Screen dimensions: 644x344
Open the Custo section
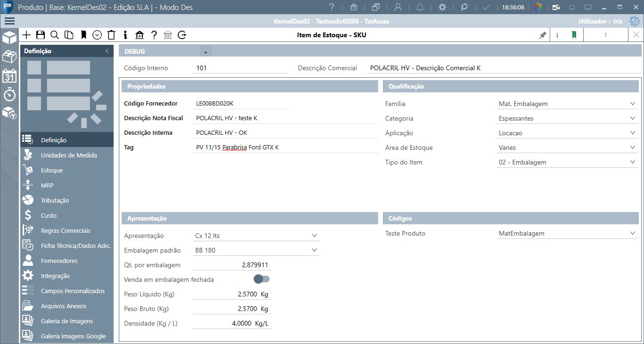(66, 215)
